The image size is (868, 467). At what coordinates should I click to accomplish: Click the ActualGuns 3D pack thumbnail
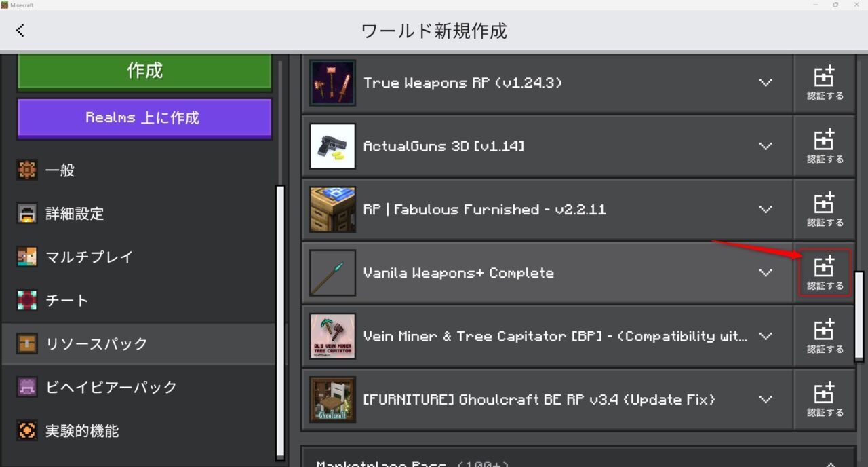(332, 145)
